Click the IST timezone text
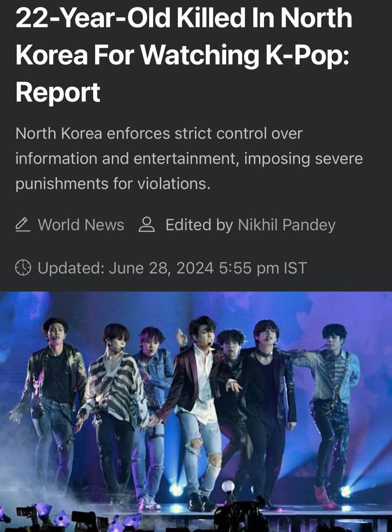Viewport: 392px width, 532px height. click(x=295, y=268)
